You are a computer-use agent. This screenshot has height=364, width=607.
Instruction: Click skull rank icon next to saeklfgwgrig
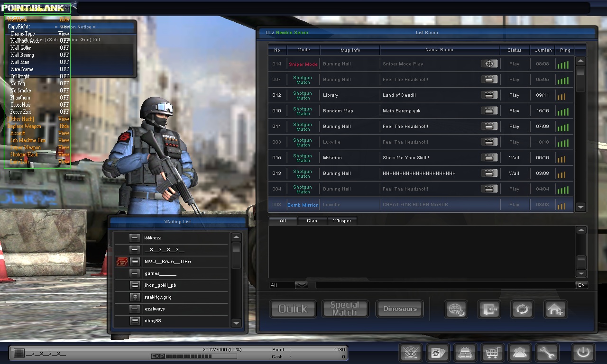point(135,297)
